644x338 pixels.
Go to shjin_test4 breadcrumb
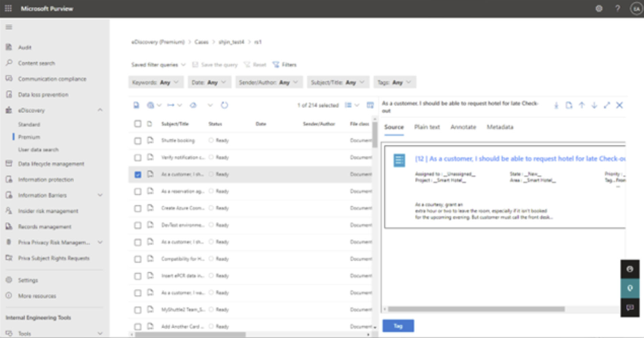[231, 42]
